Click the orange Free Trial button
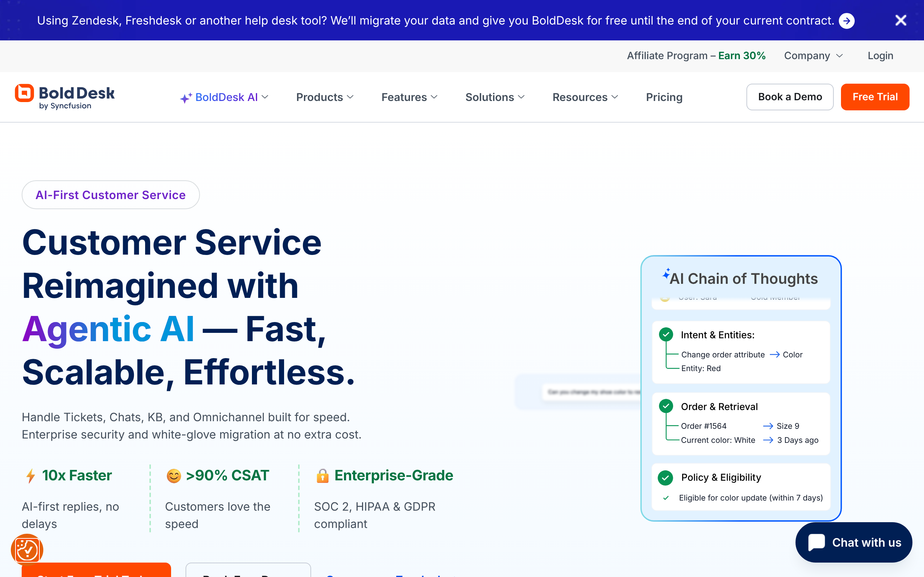Image resolution: width=924 pixels, height=577 pixels. click(x=875, y=97)
